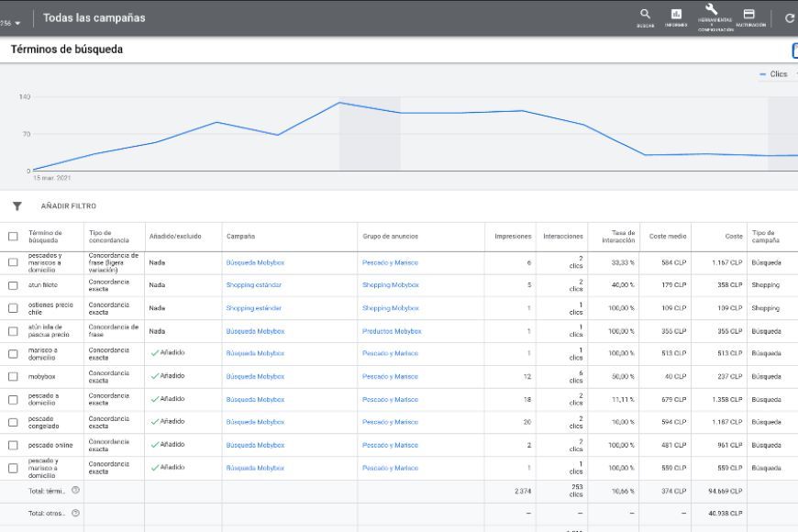Sort by Impresiones column header

click(x=513, y=237)
